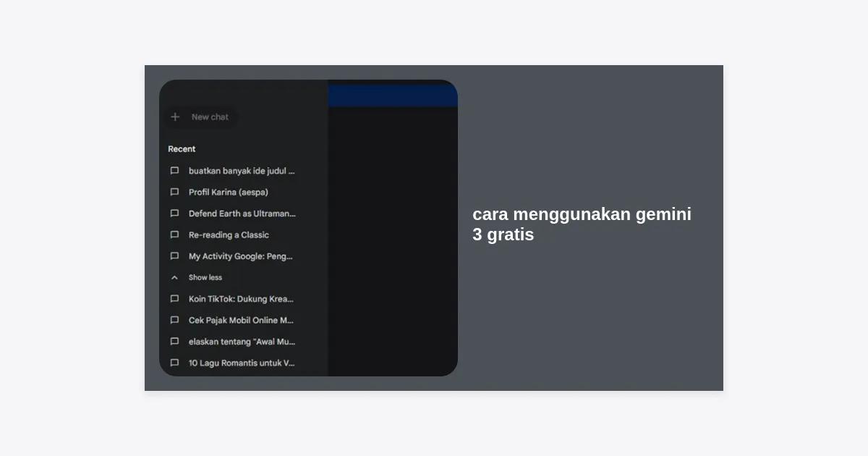Click chat icon beside 'Profil Karina (aespa)'
868x456 pixels.
coord(174,193)
